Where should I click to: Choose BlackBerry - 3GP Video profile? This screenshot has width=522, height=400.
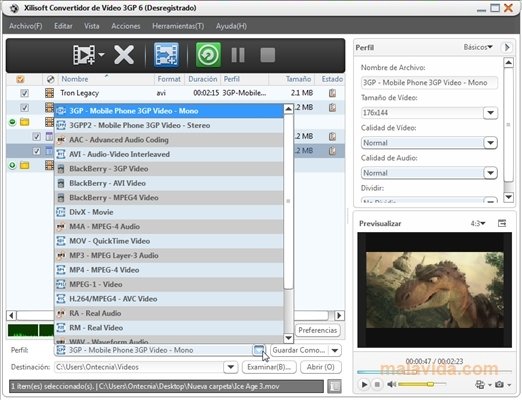pos(169,169)
